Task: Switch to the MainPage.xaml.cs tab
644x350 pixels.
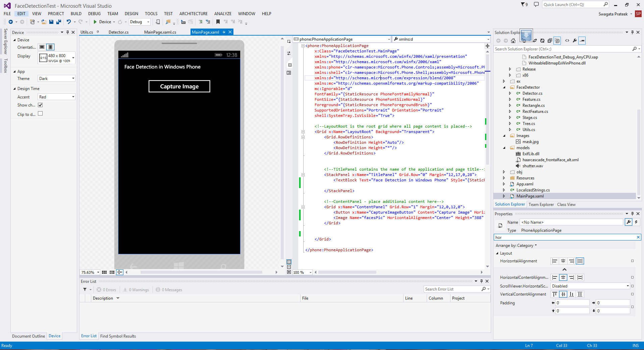Action: pos(160,32)
